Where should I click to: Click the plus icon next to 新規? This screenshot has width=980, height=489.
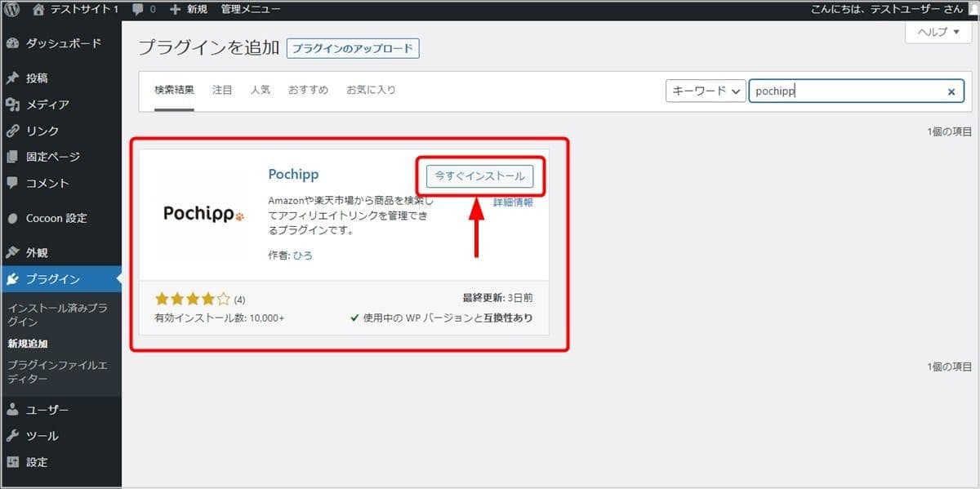point(175,10)
